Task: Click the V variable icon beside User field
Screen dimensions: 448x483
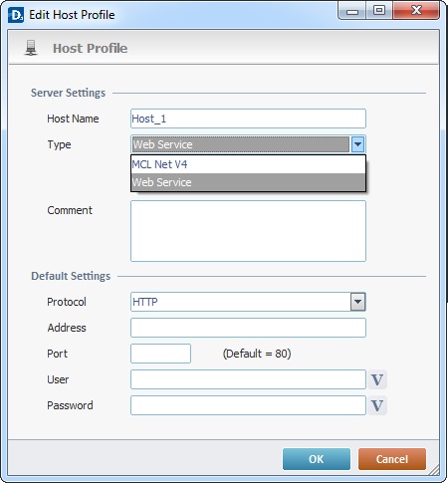Action: (377, 379)
